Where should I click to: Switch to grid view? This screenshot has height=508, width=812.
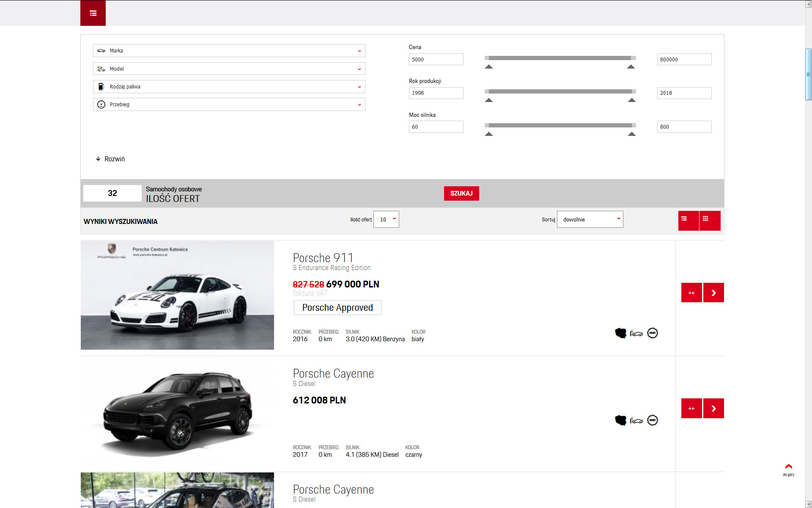pos(710,221)
